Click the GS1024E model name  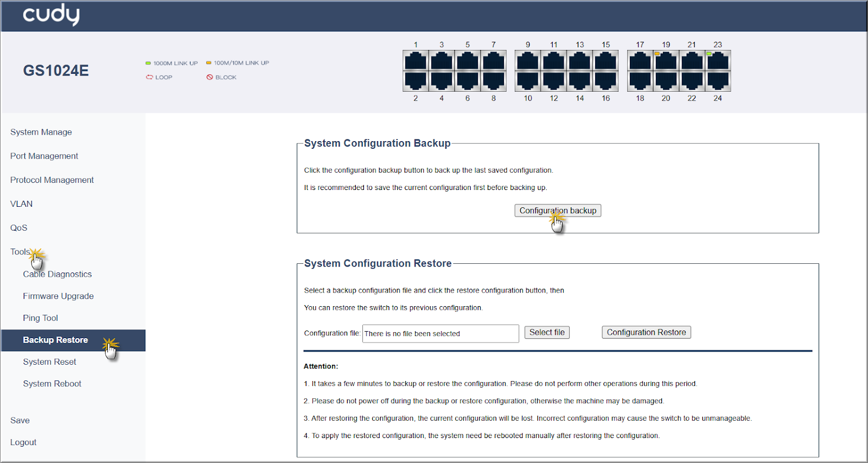(56, 71)
